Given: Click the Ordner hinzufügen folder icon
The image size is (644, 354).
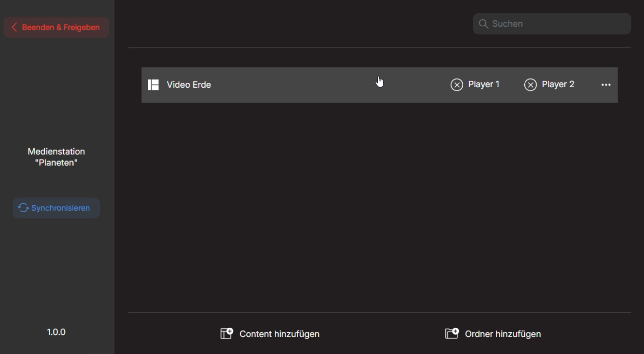Looking at the screenshot, I should [452, 333].
